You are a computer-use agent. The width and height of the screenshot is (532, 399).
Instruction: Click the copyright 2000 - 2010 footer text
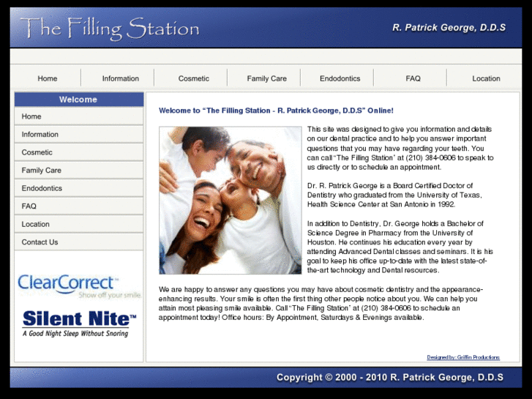pos(390,377)
